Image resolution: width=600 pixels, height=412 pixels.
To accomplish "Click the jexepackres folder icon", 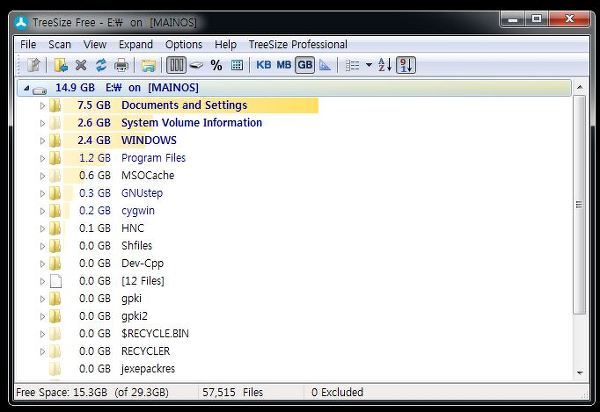I will click(55, 369).
